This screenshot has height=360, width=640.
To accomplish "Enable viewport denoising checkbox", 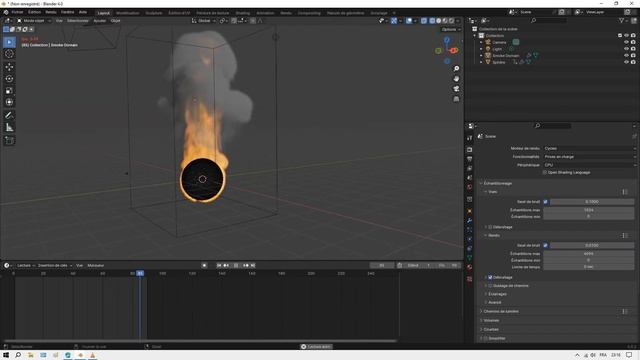I will pos(490,227).
